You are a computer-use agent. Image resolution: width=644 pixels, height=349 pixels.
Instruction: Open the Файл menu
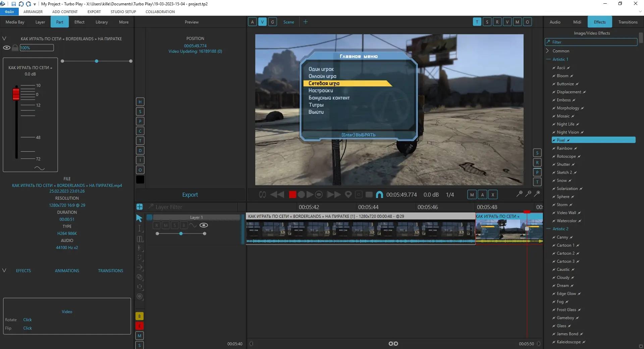point(9,12)
